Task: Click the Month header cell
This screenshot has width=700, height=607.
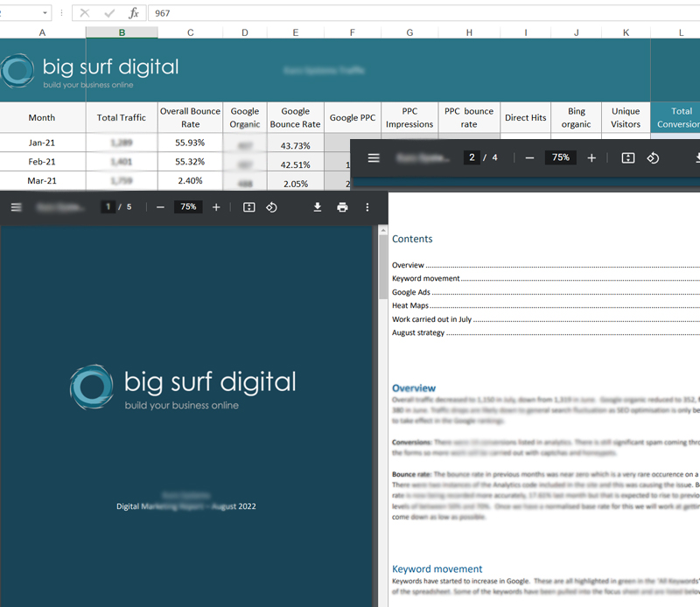Action: [42, 117]
